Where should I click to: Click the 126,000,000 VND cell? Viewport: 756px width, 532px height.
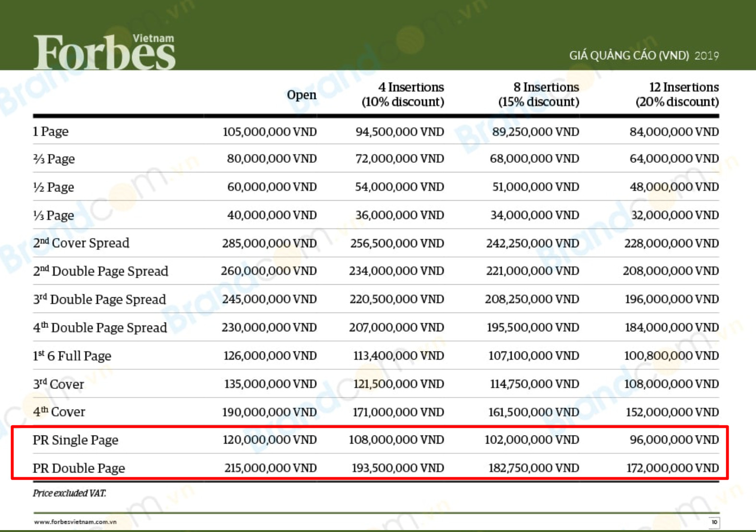click(x=270, y=356)
